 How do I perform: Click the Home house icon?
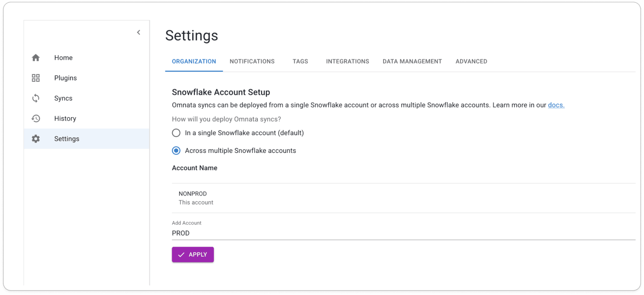pos(36,58)
